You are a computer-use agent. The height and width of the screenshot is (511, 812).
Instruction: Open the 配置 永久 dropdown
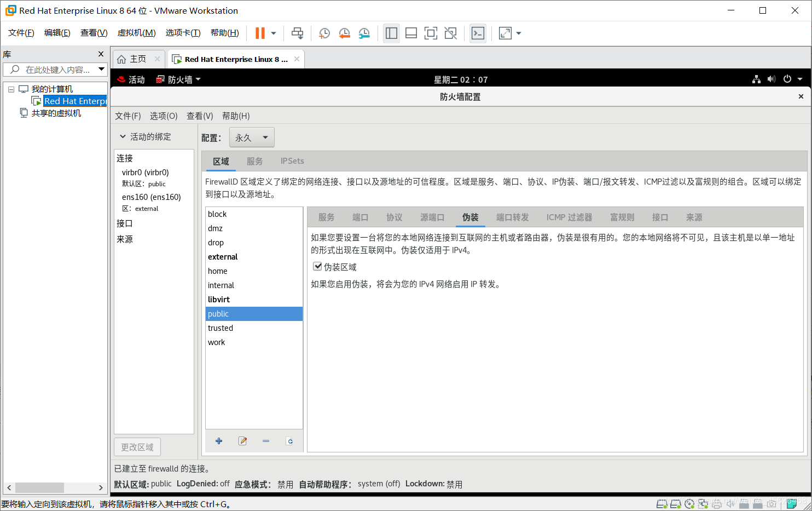[x=252, y=137]
